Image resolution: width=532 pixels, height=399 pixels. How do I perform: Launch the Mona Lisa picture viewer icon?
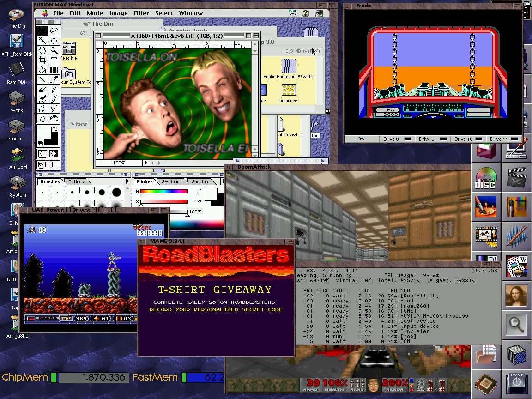point(516,296)
